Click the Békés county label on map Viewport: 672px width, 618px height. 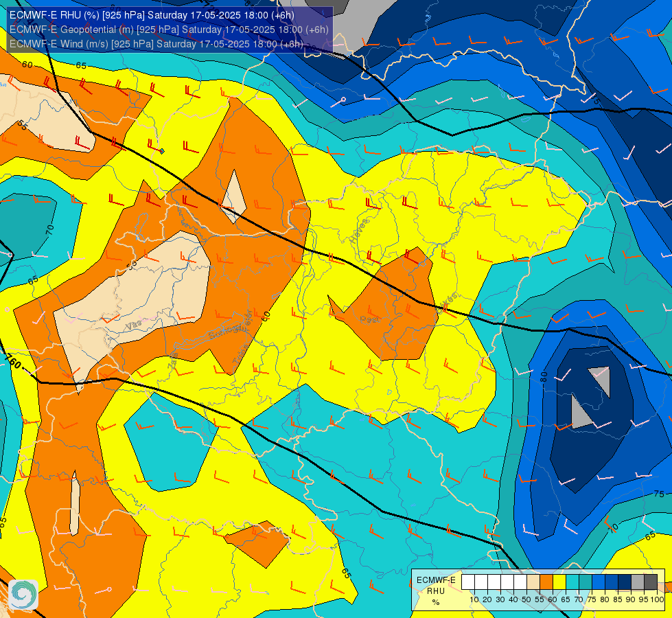[447, 302]
